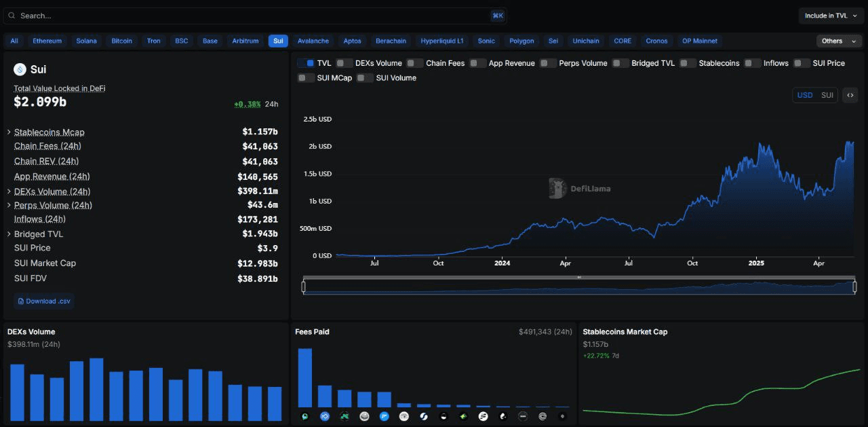Open the Hyperliquid L1 tab
The height and width of the screenshot is (427, 868).
click(x=442, y=41)
